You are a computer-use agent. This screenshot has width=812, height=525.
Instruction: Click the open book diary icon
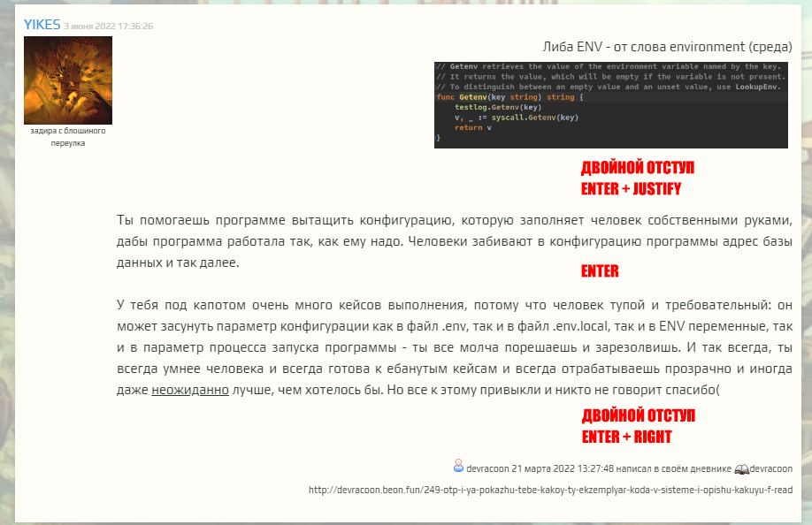click(740, 467)
